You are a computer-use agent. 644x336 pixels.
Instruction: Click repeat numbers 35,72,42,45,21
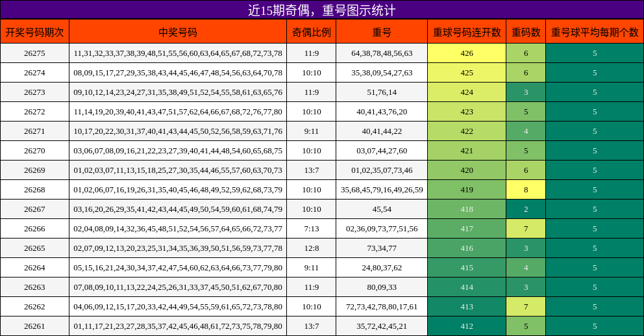point(382,326)
